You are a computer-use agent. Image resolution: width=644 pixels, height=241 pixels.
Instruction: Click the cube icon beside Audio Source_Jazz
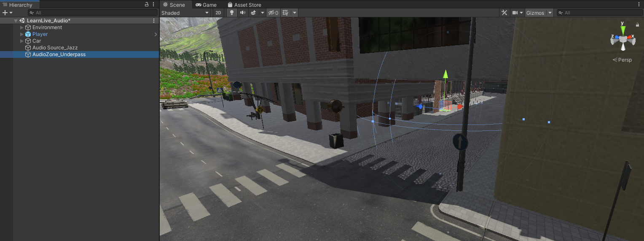click(x=28, y=48)
